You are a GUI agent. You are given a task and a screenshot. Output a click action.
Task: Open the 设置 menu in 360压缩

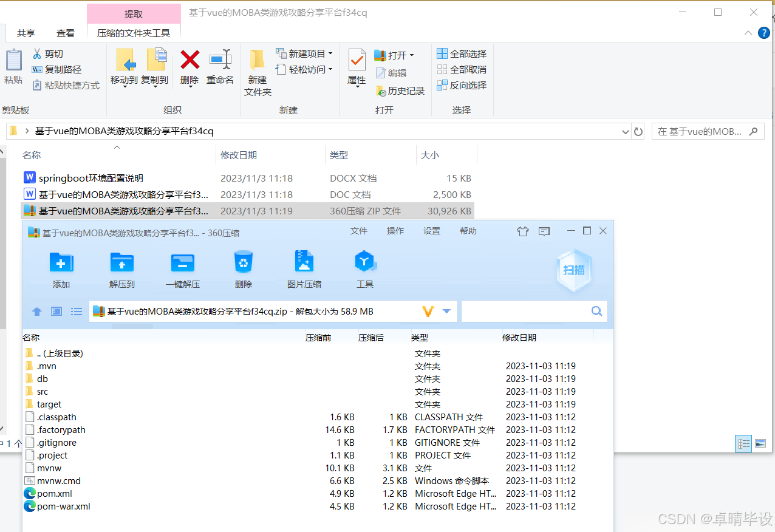pyautogui.click(x=431, y=231)
